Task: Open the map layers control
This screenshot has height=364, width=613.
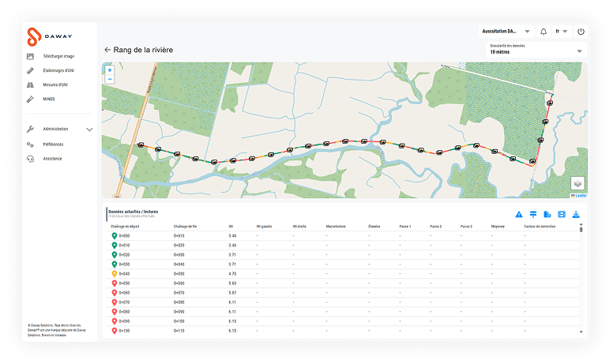Action: tap(577, 183)
